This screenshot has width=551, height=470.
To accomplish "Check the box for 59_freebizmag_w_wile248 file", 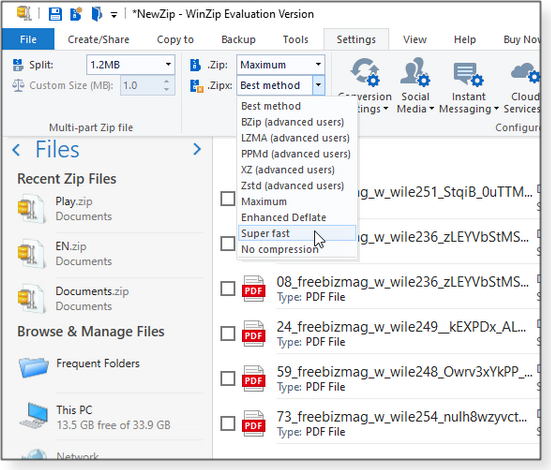I will pyautogui.click(x=228, y=379).
